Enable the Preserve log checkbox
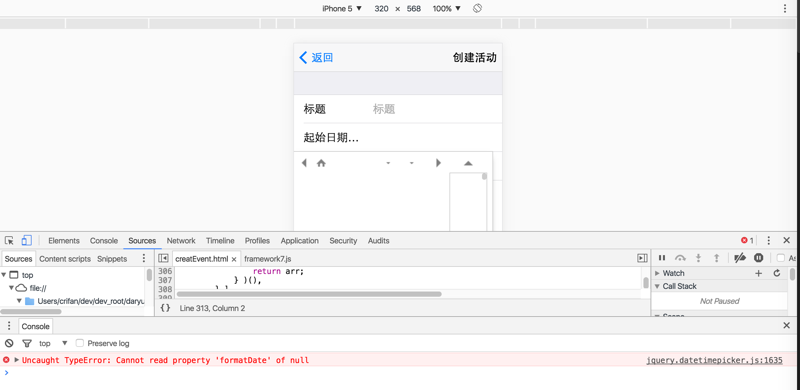 click(80, 343)
